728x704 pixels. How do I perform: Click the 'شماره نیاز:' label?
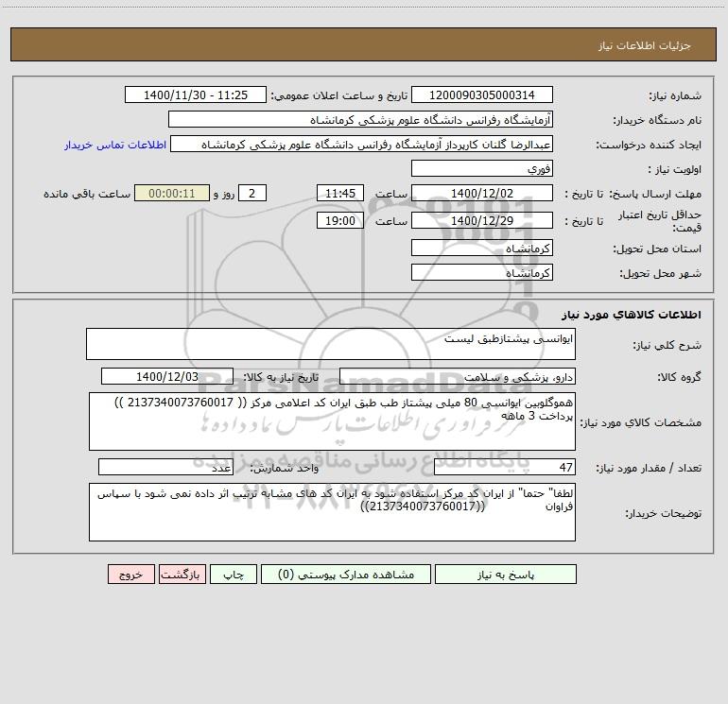[x=675, y=96]
